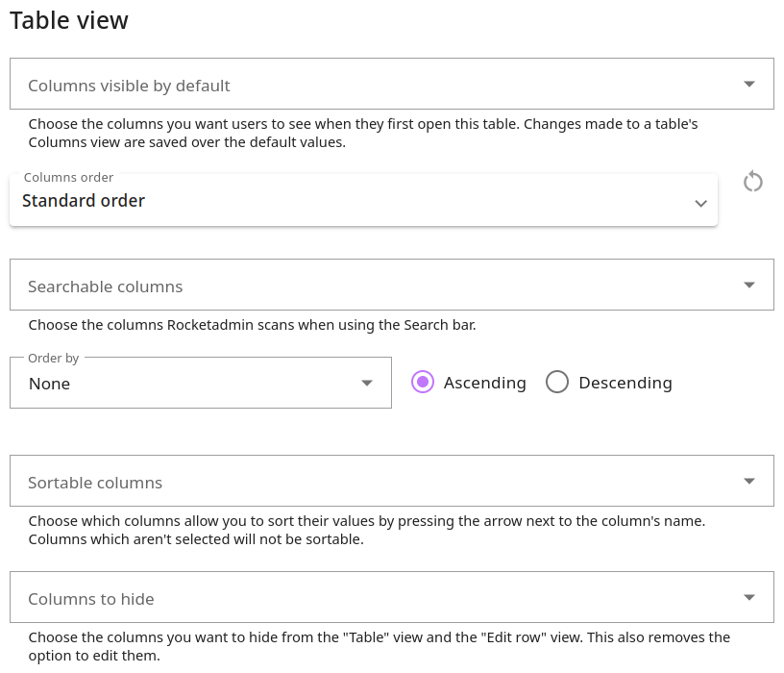Click the None value in Order by

pyautogui.click(x=49, y=384)
